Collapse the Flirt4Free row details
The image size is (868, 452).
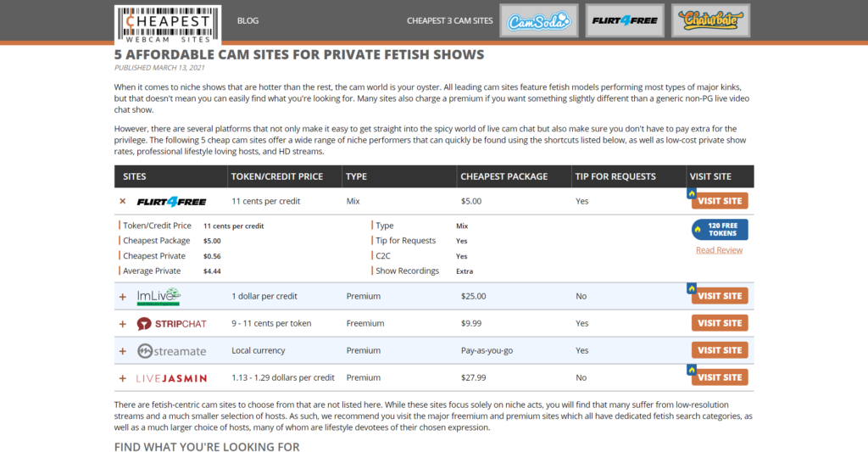pos(123,201)
